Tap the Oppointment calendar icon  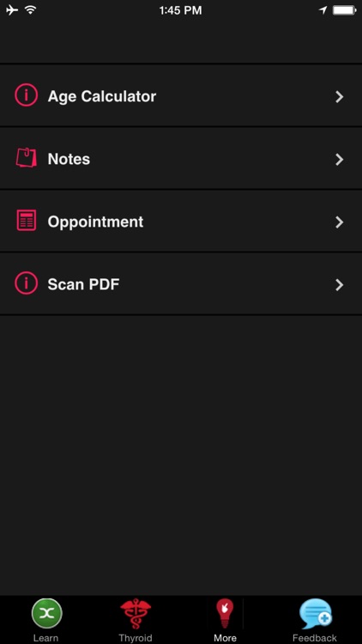[27, 221]
